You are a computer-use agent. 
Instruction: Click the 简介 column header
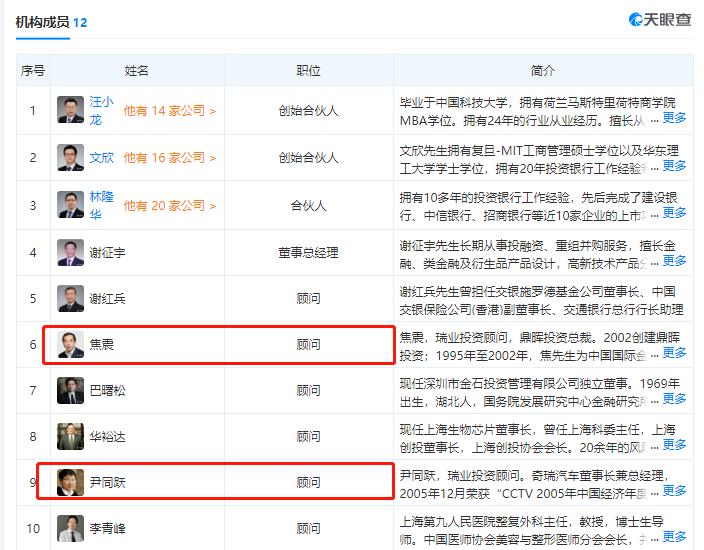click(543, 70)
